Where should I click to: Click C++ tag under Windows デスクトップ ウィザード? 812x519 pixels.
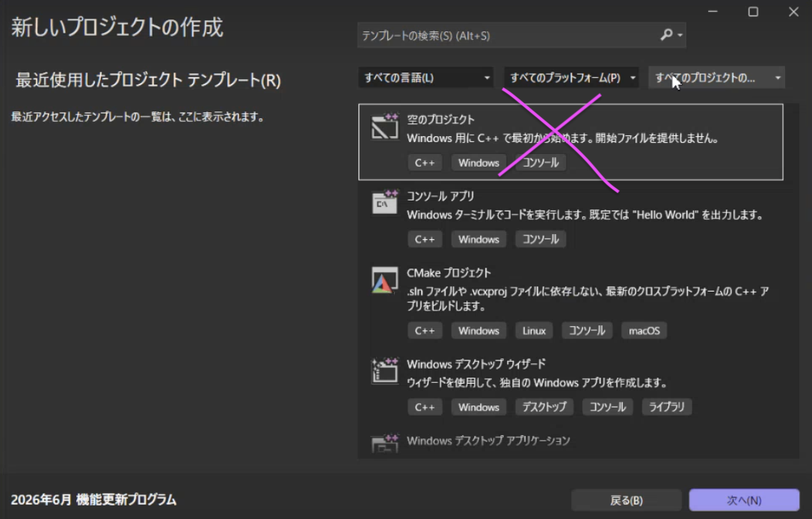tap(425, 407)
